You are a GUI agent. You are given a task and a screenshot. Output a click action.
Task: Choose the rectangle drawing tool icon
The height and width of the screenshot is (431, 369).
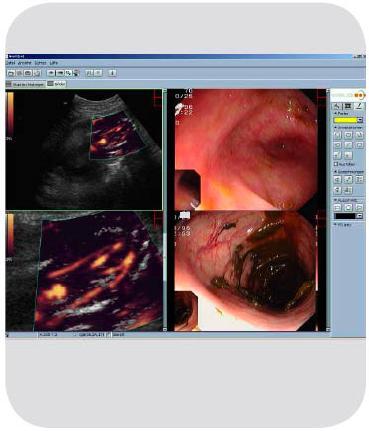(x=348, y=135)
